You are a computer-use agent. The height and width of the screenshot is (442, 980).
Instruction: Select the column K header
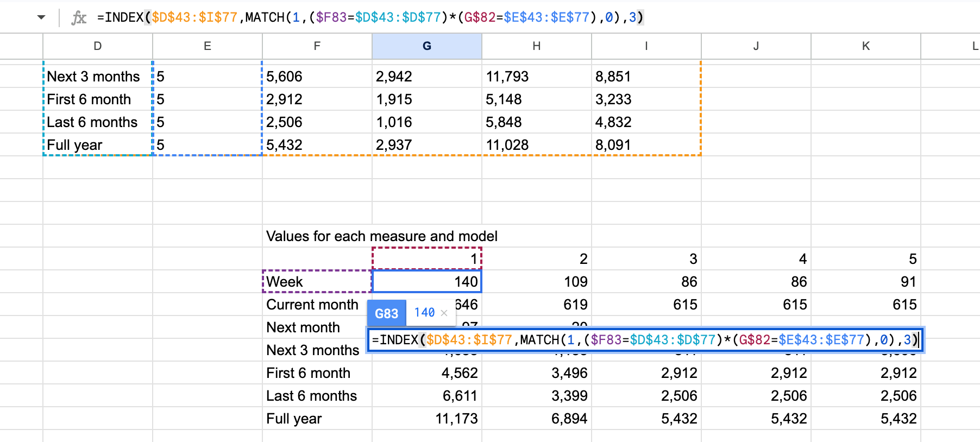(x=865, y=46)
